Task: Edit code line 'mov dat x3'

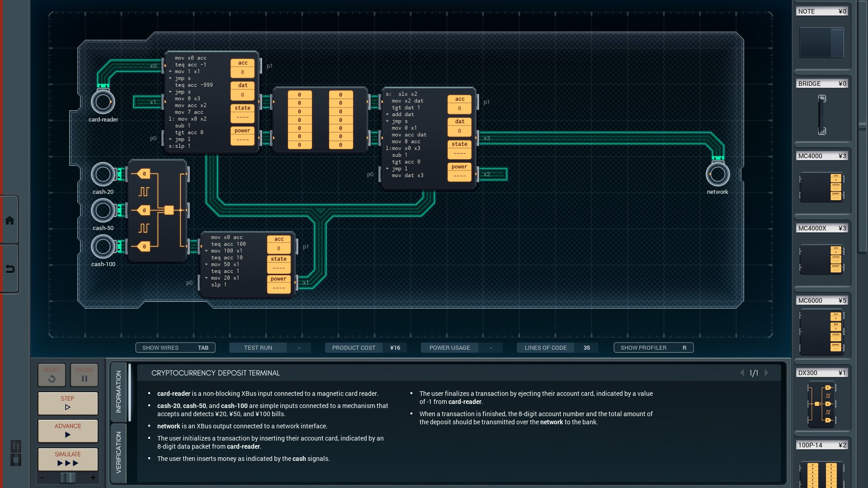Action: pyautogui.click(x=407, y=175)
